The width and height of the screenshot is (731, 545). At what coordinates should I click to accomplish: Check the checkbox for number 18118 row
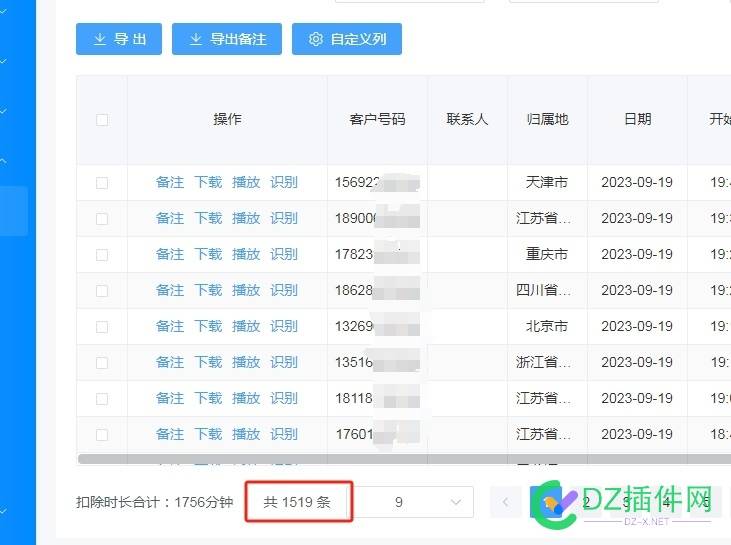(x=102, y=399)
